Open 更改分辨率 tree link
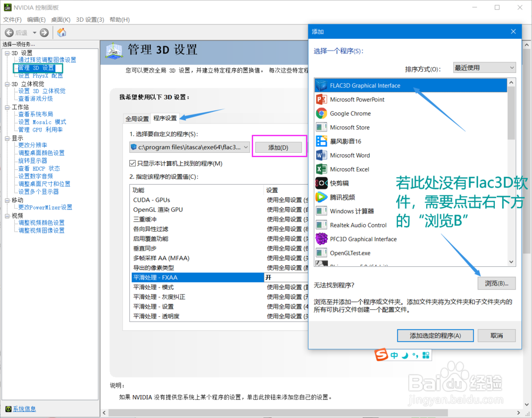This screenshot has width=532, height=418. pyautogui.click(x=32, y=145)
